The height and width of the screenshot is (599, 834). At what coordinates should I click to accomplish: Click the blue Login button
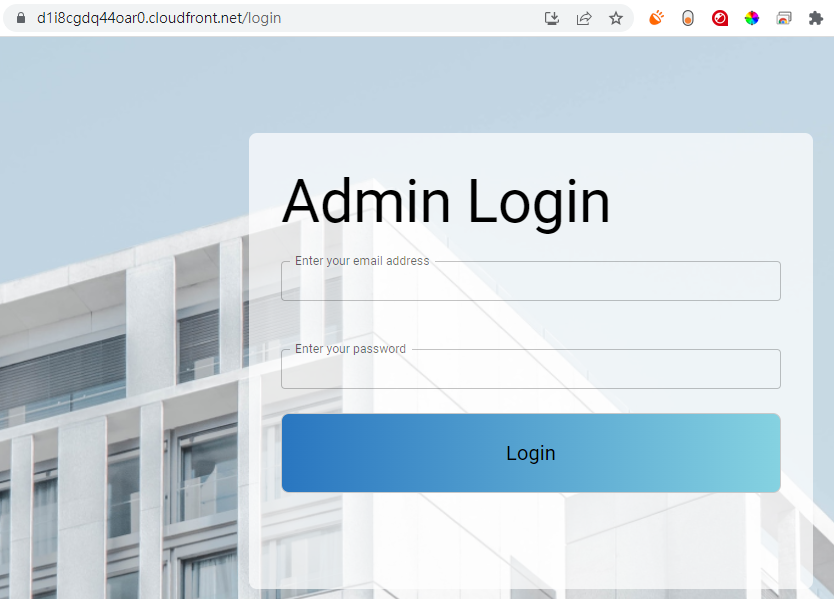point(531,453)
